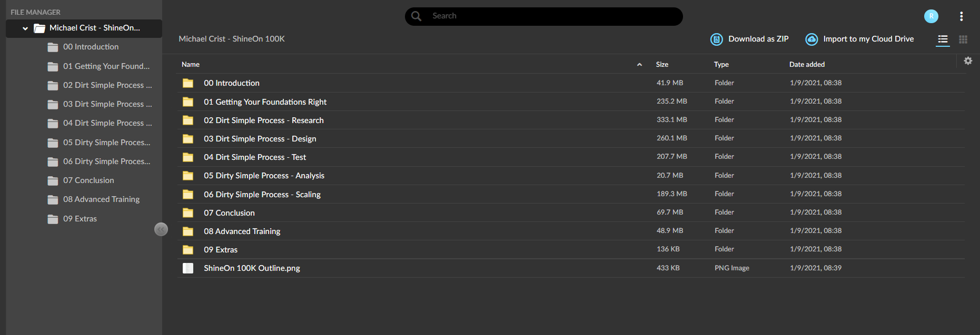
Task: Click inside the Search field
Action: [544, 16]
